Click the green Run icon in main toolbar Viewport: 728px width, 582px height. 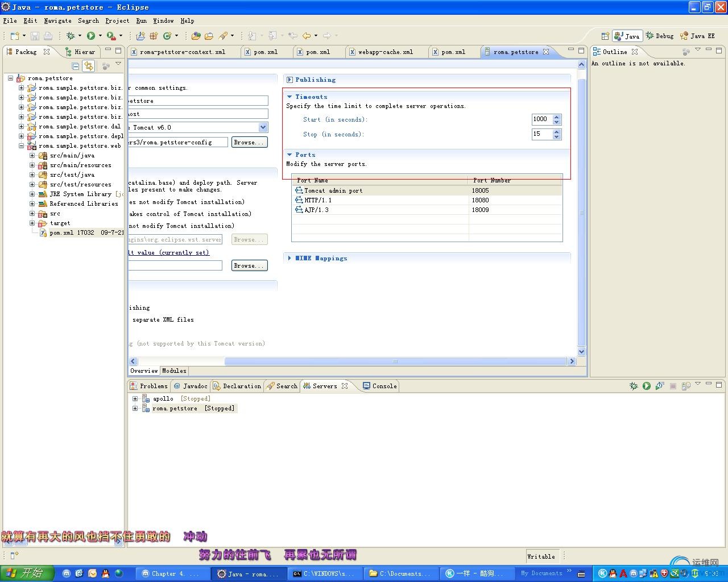(91, 36)
